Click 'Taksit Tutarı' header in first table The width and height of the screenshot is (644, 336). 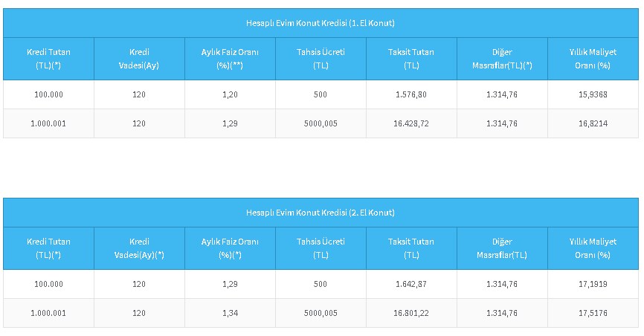[411, 59]
